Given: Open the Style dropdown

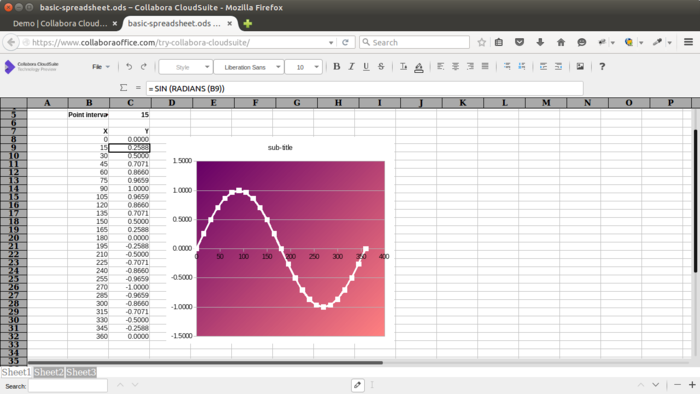Looking at the screenshot, I should tap(185, 67).
